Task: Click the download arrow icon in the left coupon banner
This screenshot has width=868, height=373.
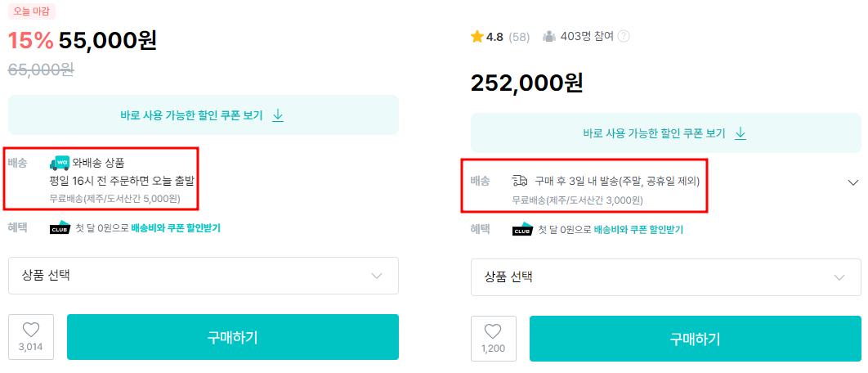Action: (x=278, y=115)
